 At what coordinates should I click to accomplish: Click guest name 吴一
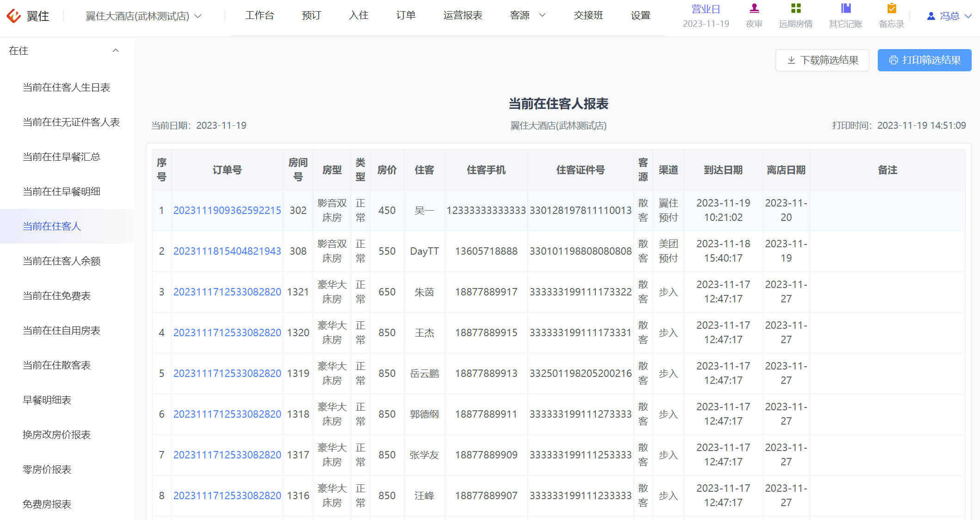pos(424,211)
